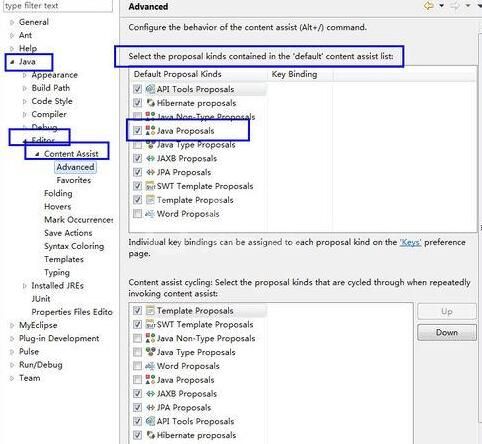
Task: Open the Folding preference page
Action: point(58,193)
